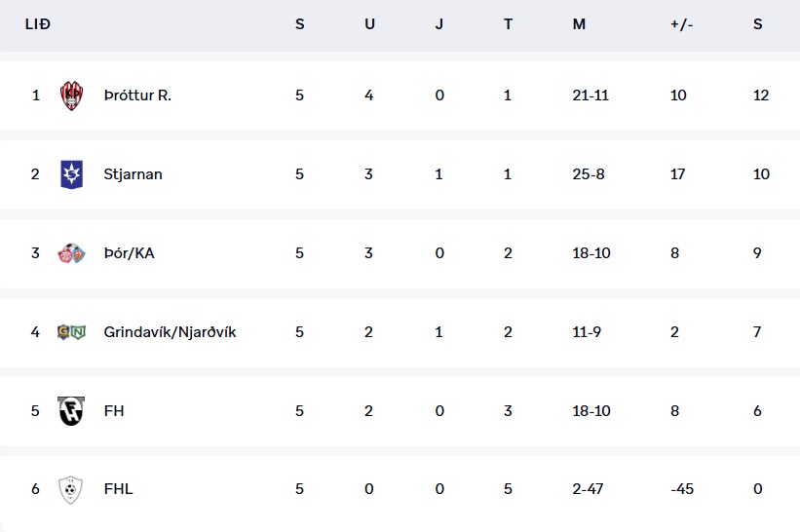Click the Þróttur R. team crest
Viewport: 800px width, 532px height.
click(x=72, y=95)
